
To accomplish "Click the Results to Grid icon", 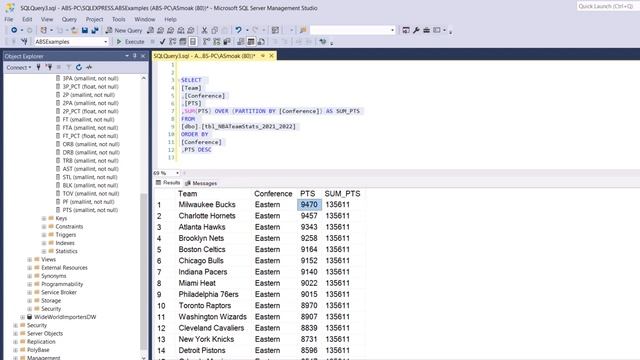I will point(251,42).
